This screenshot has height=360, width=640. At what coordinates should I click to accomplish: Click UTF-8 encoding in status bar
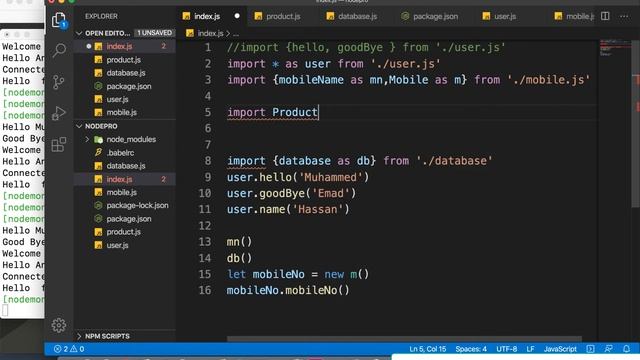[x=507, y=349]
